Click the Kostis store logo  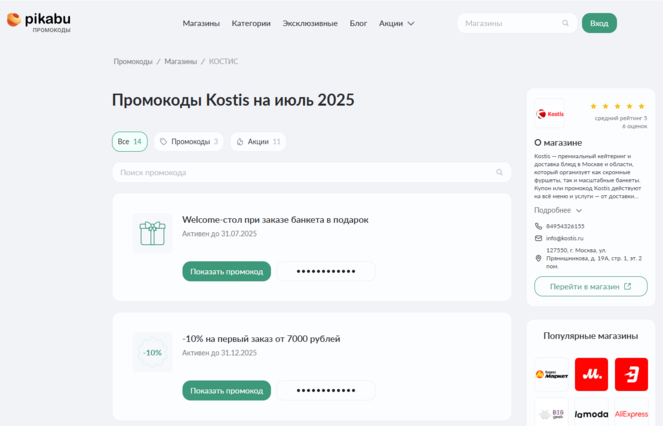(550, 113)
